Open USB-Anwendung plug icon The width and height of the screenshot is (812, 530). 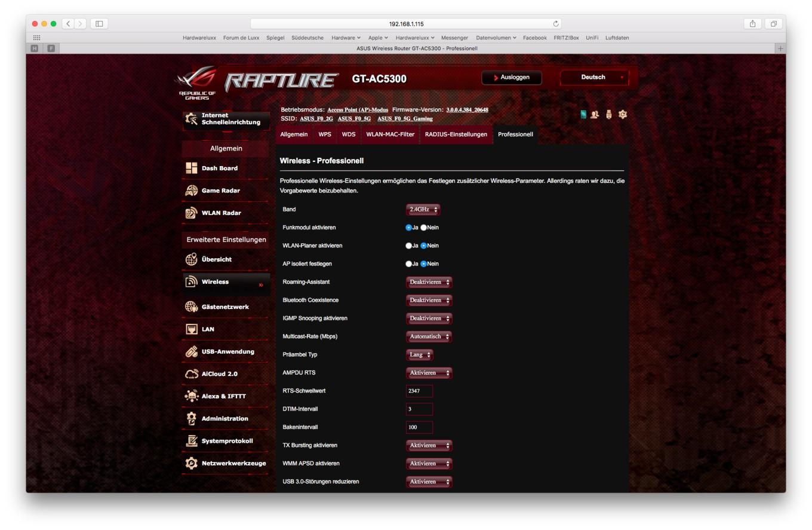point(191,351)
